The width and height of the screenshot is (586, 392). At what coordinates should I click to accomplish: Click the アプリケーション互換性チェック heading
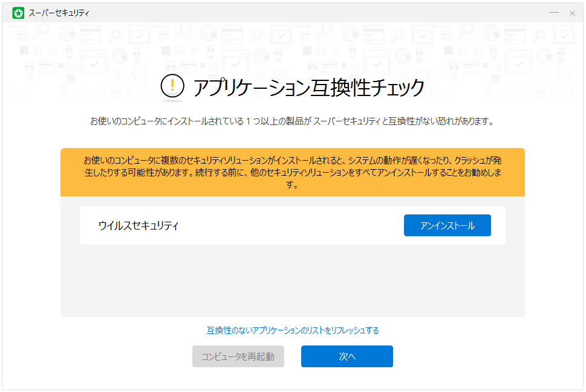(x=308, y=88)
